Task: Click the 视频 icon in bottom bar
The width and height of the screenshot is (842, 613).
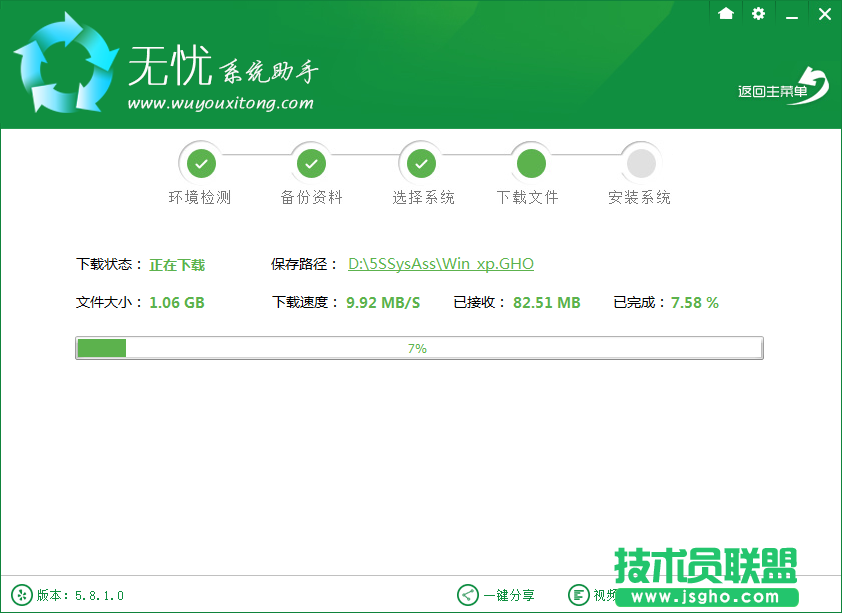Action: tap(578, 595)
